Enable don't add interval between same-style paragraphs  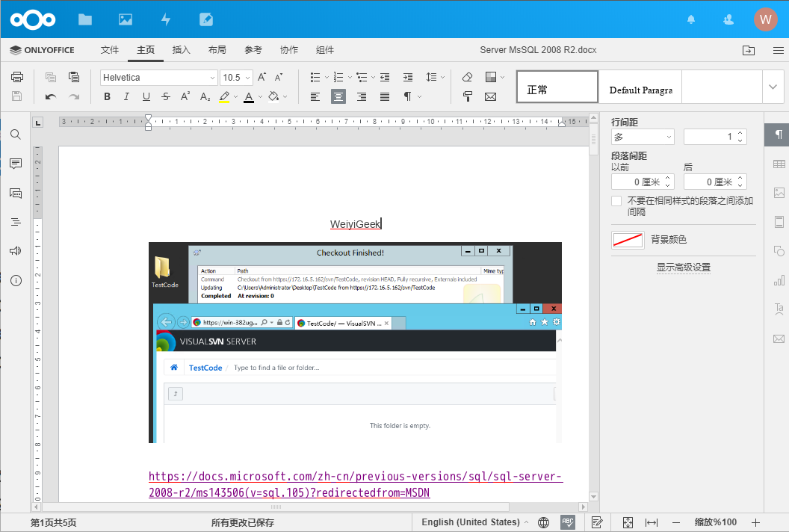click(616, 201)
